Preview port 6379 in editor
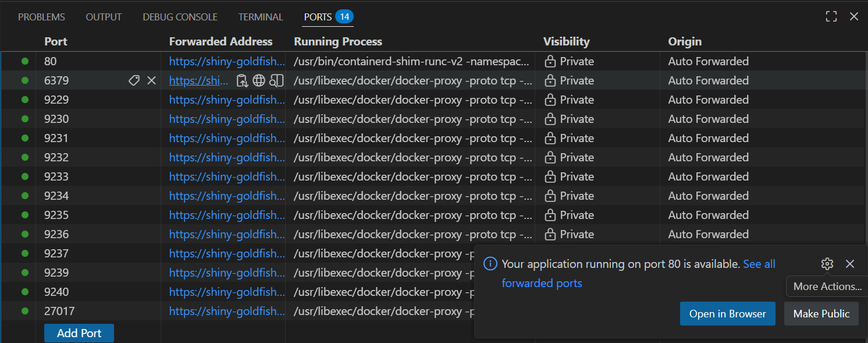 pyautogui.click(x=277, y=81)
